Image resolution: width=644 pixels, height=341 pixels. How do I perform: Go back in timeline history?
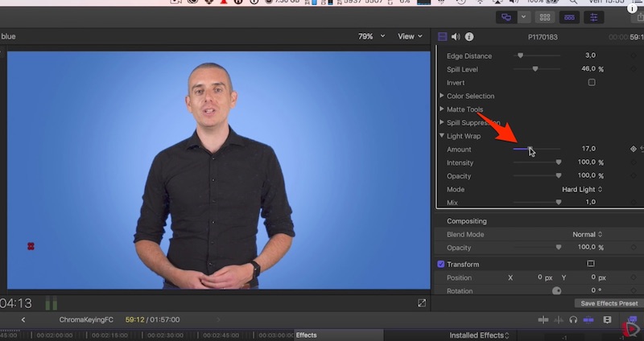pyautogui.click(x=23, y=319)
